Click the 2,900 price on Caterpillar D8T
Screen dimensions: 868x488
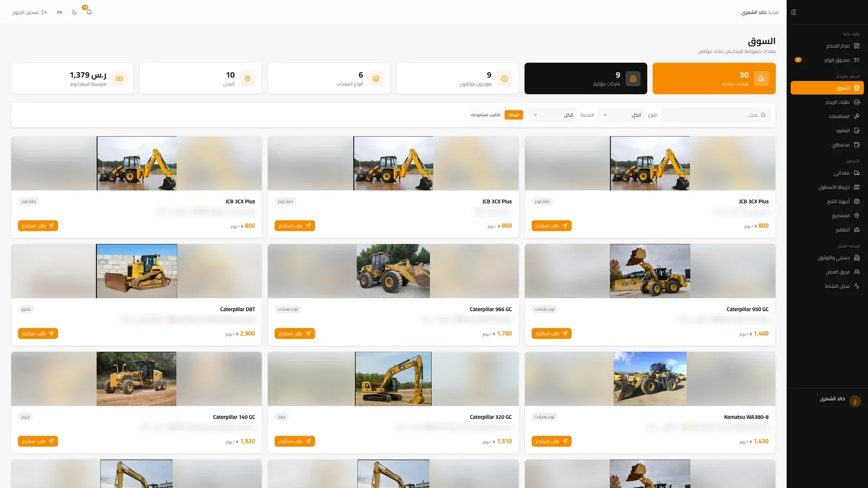247,333
